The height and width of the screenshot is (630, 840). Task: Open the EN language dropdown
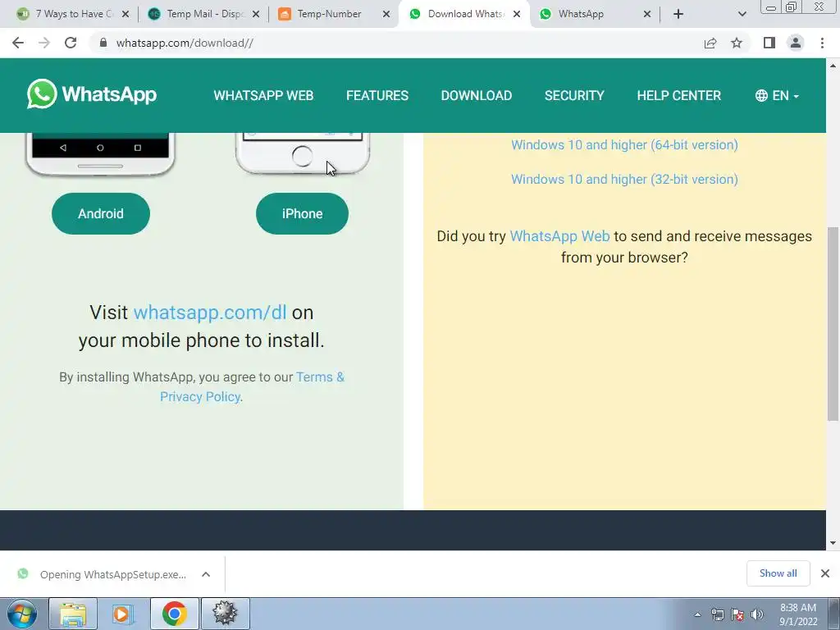tap(778, 95)
